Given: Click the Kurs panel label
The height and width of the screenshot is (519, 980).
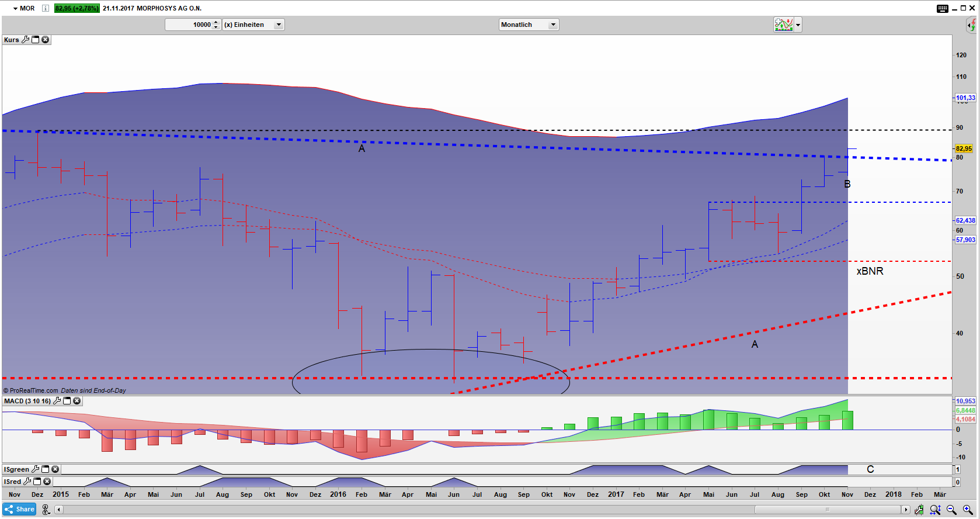Looking at the screenshot, I should click(x=12, y=40).
